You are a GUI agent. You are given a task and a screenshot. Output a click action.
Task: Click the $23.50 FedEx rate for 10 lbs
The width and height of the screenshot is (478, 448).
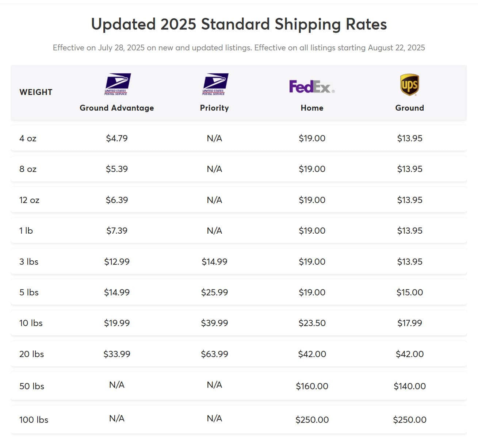click(312, 323)
